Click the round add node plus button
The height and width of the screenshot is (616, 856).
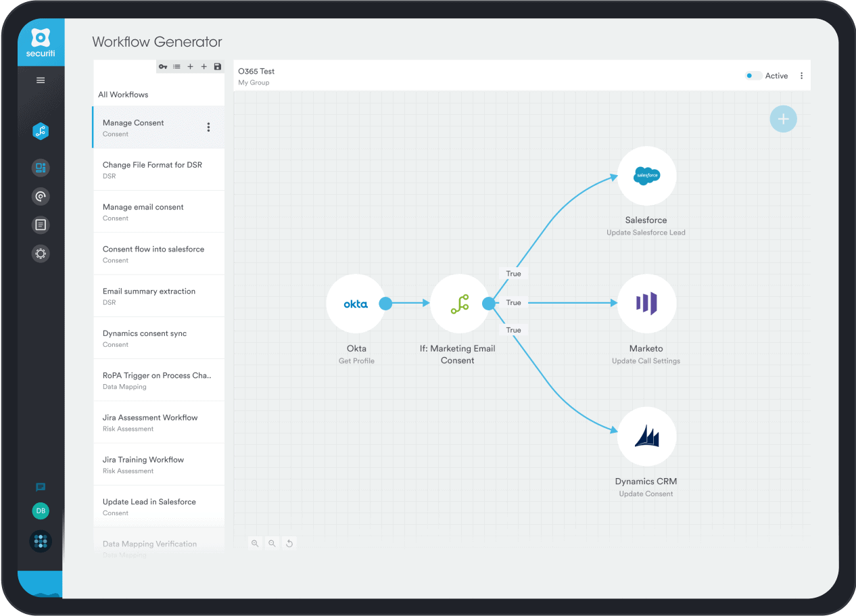tap(783, 119)
